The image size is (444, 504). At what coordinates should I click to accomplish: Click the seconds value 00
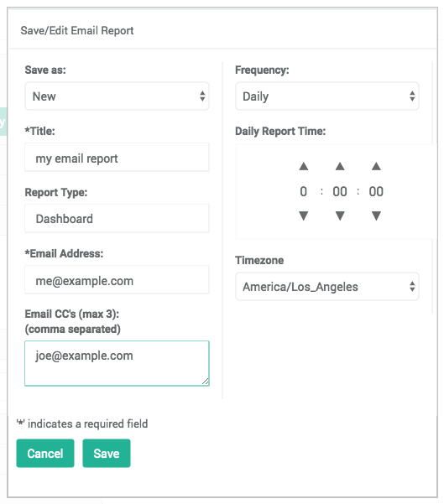(x=376, y=191)
